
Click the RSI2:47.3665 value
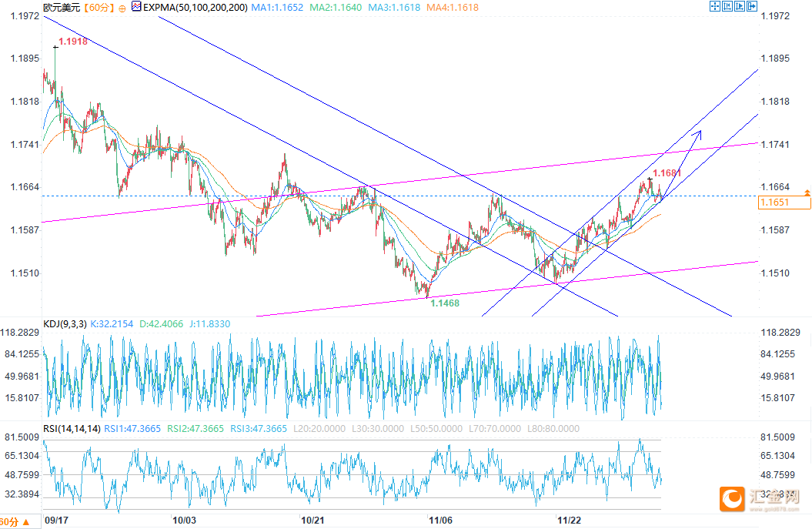(x=195, y=428)
